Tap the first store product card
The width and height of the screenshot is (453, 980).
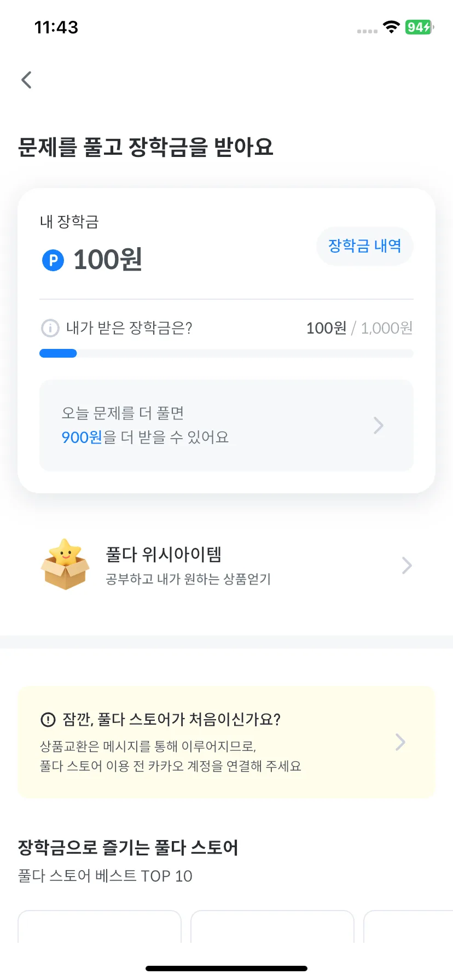click(100, 926)
